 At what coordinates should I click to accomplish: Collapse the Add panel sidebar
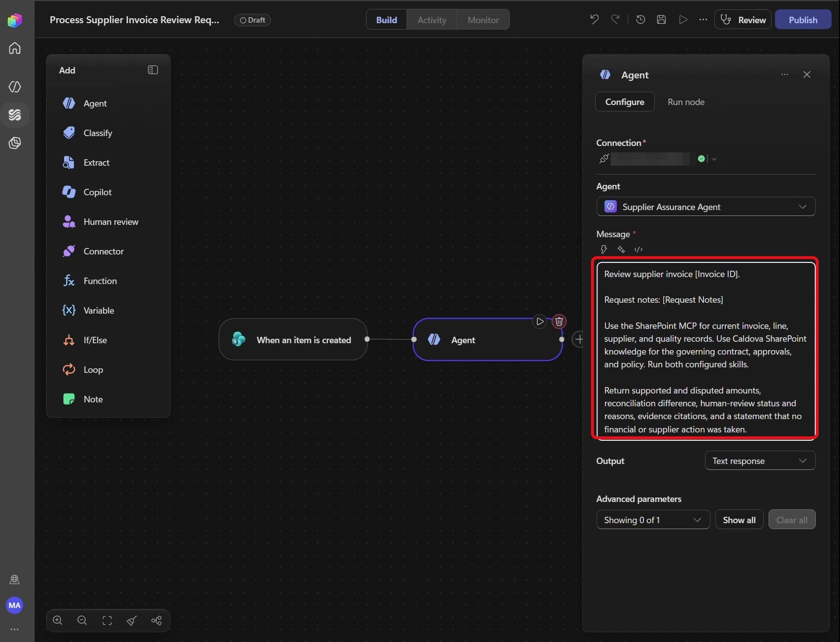click(153, 70)
